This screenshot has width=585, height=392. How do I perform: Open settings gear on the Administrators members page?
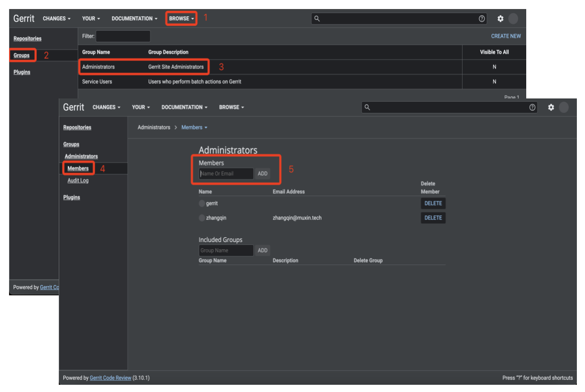(x=551, y=107)
